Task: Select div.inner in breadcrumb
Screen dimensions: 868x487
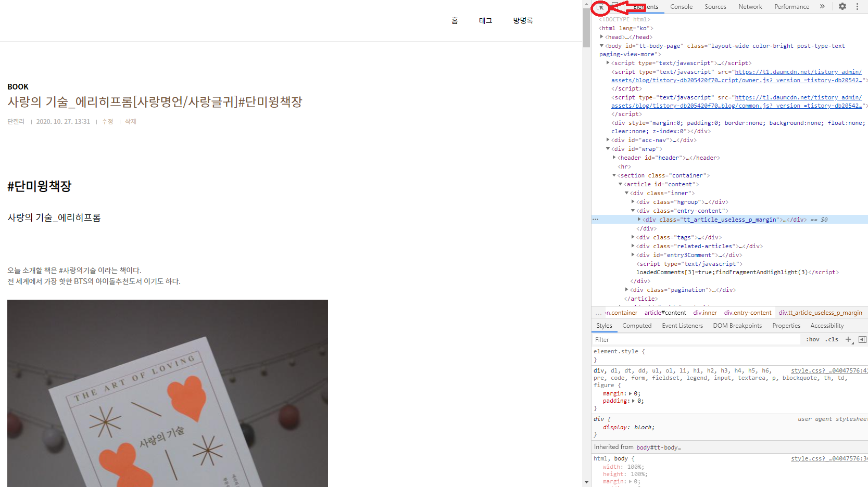Action: [705, 313]
